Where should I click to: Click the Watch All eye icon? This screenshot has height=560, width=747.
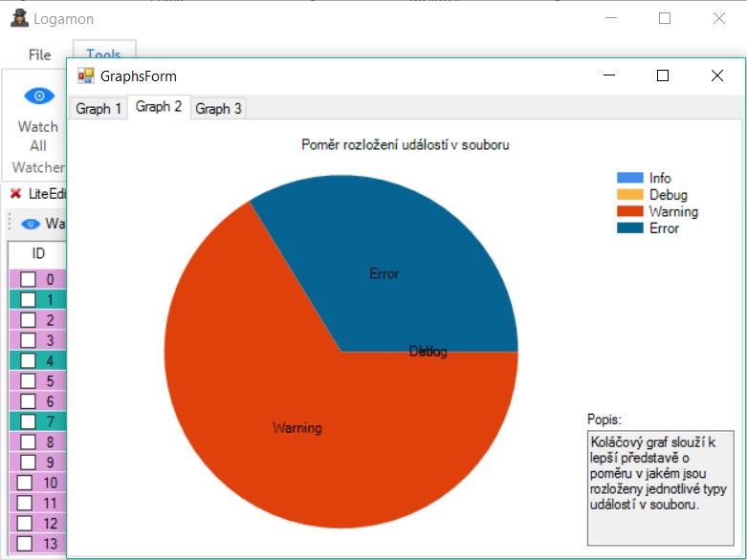point(39,96)
